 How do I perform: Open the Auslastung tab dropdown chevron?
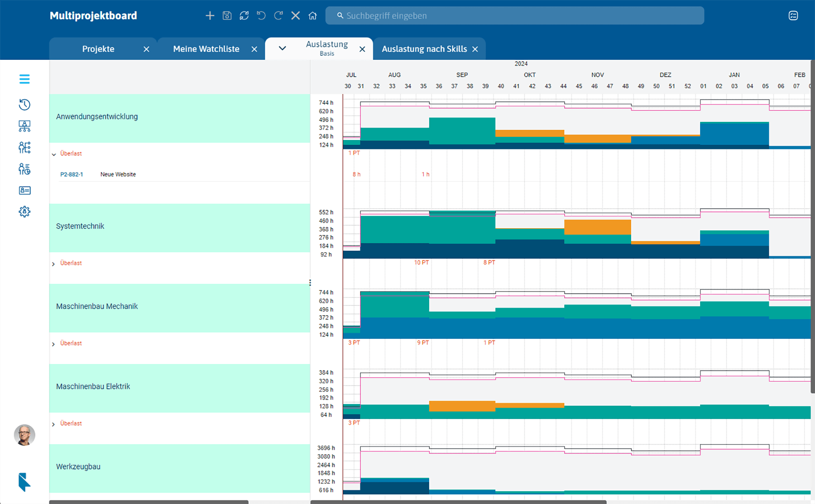(282, 48)
